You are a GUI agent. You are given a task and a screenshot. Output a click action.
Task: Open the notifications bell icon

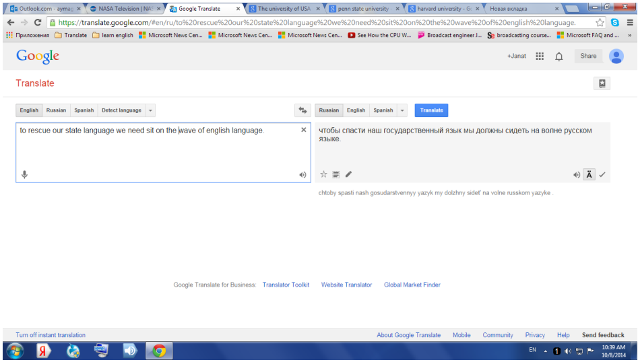click(x=559, y=57)
